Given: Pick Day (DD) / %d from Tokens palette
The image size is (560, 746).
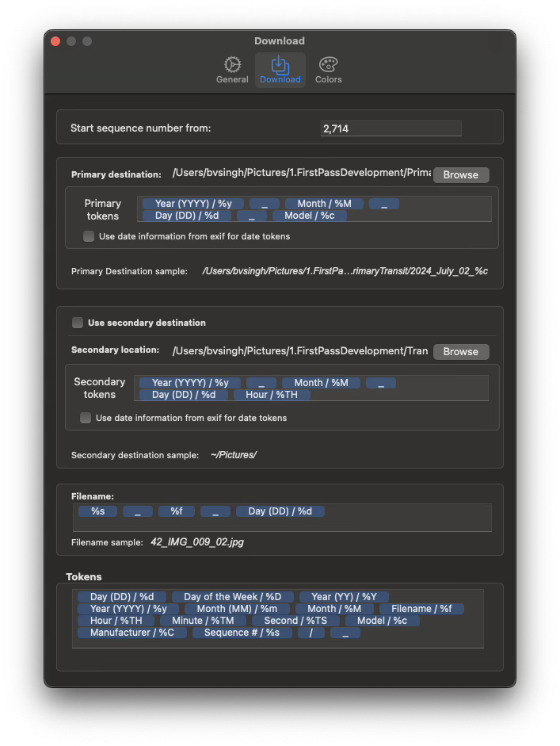Looking at the screenshot, I should (x=122, y=597).
